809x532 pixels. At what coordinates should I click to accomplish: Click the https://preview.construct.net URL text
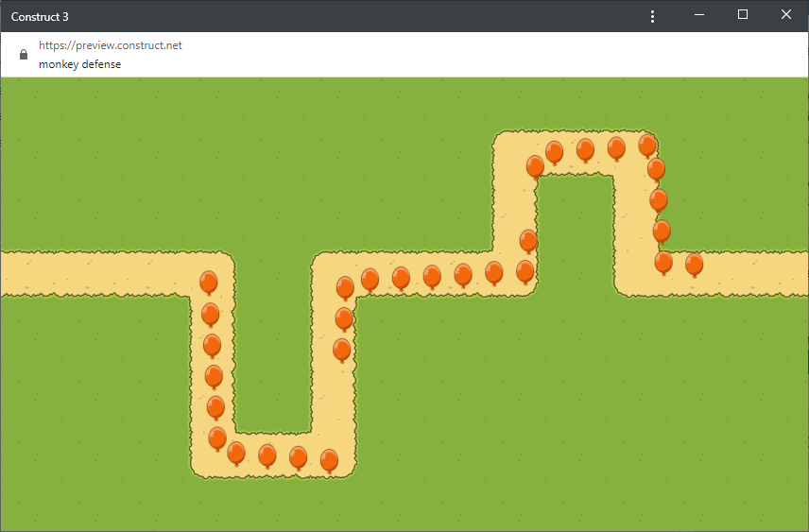[111, 45]
